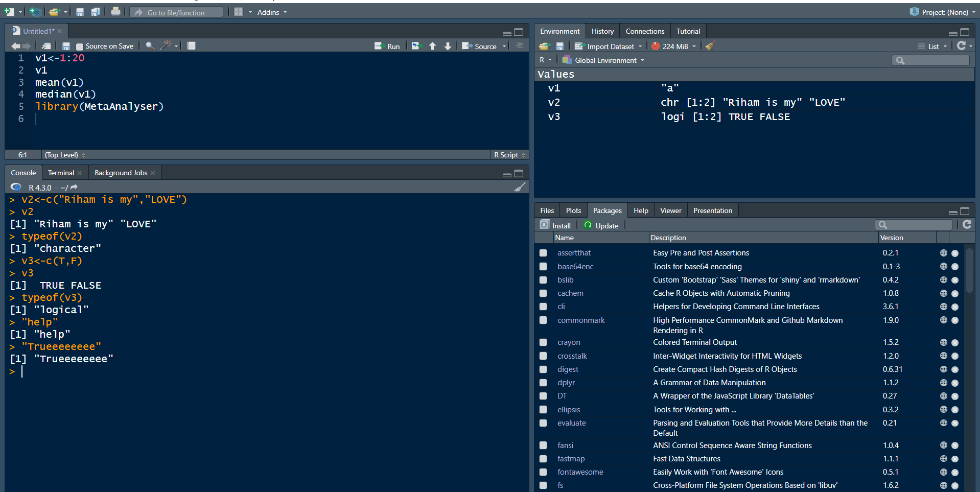Screen dimensions: 980x492
Task: Clear the console with the broom icon
Action: [519, 187]
